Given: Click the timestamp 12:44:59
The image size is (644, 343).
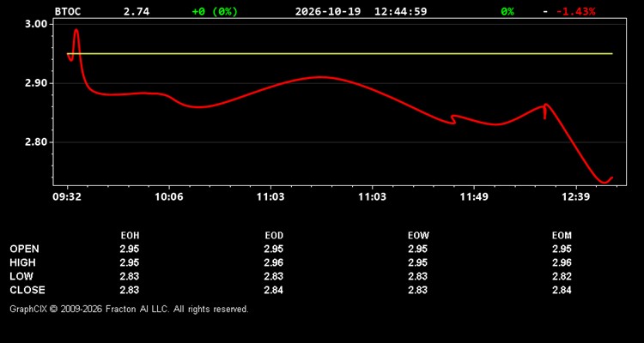Looking at the screenshot, I should tap(400, 11).
